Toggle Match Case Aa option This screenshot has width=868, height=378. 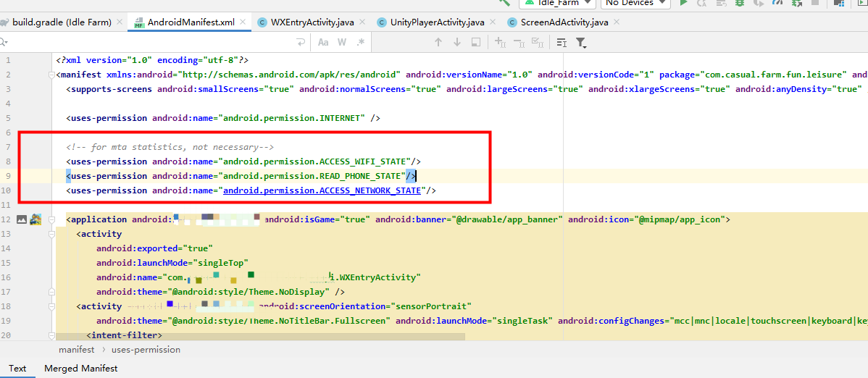pyautogui.click(x=323, y=42)
